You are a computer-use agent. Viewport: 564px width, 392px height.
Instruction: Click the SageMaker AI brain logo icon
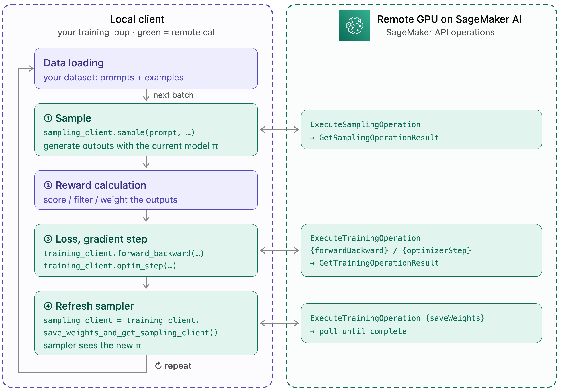[354, 25]
